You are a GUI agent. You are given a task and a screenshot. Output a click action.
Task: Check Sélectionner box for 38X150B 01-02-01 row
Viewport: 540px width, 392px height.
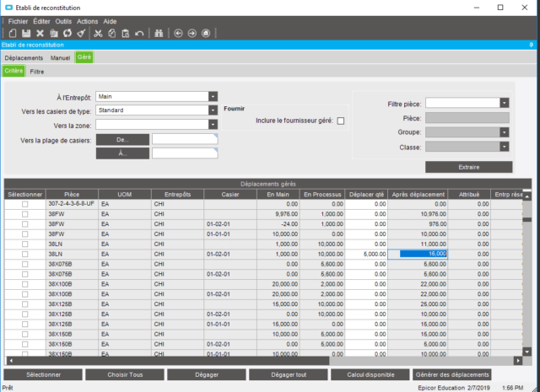coord(24,344)
